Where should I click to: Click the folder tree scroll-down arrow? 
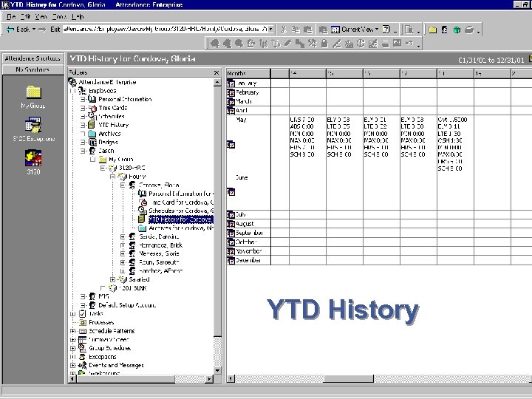pyautogui.click(x=218, y=371)
